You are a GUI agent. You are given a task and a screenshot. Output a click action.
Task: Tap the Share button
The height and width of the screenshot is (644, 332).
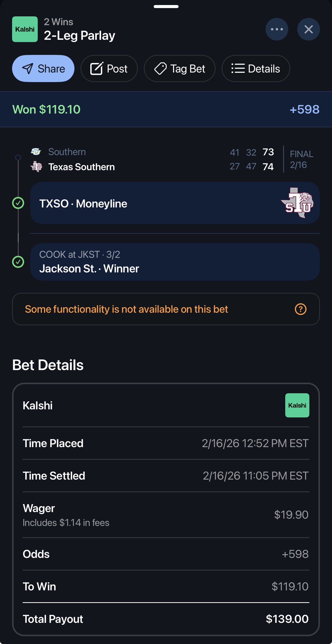click(43, 68)
